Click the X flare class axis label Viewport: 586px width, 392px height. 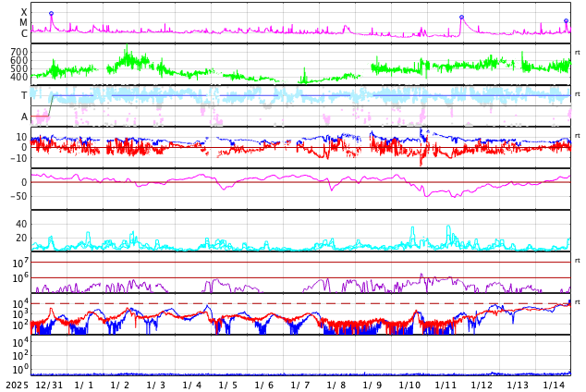point(24,13)
